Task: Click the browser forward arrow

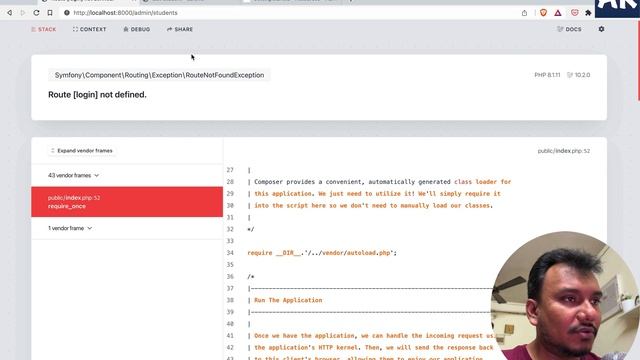Action: coord(22,13)
